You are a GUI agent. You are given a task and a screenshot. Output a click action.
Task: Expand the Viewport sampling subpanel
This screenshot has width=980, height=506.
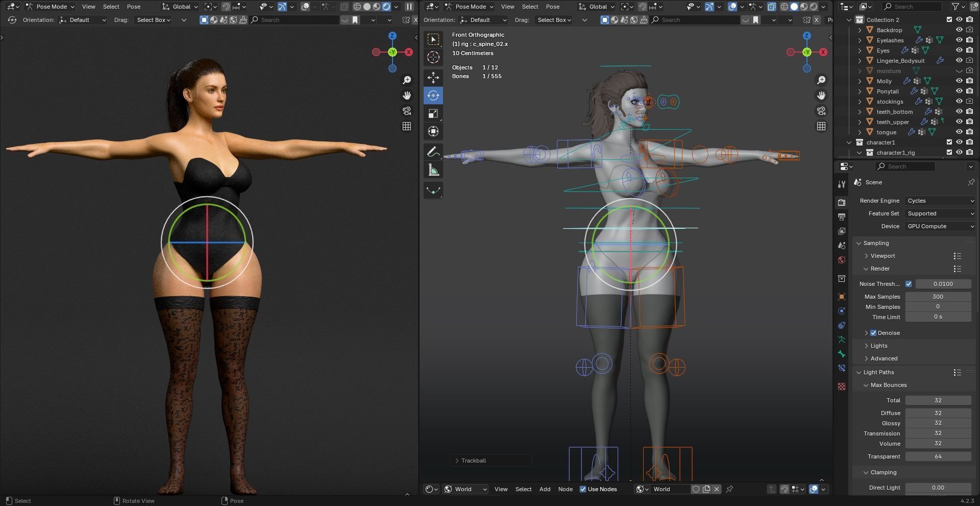click(866, 256)
